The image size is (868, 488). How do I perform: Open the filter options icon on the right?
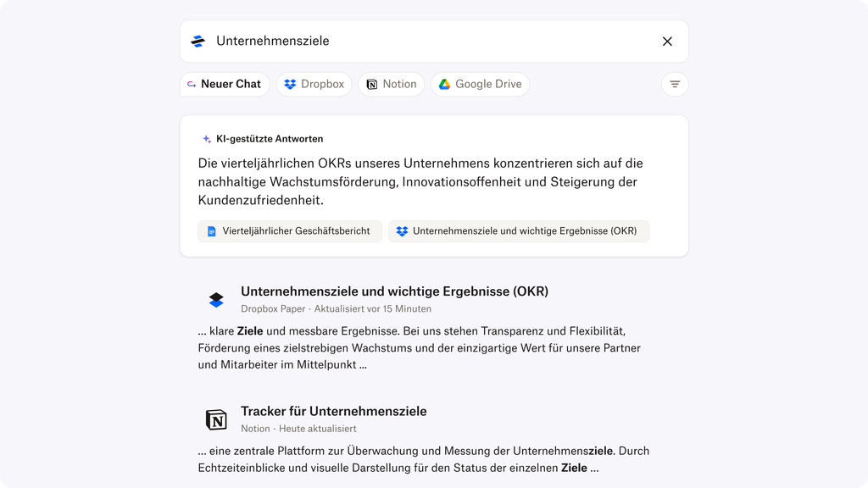click(x=674, y=84)
